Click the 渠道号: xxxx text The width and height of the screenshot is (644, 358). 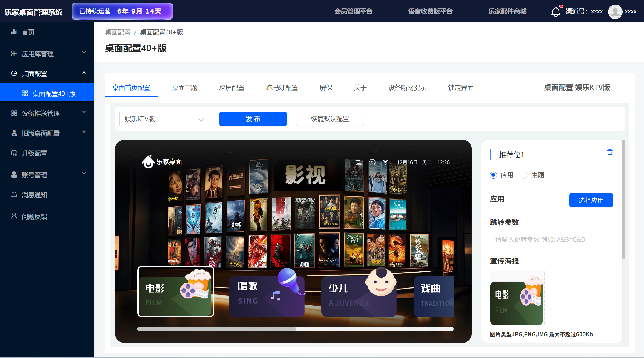(x=584, y=11)
